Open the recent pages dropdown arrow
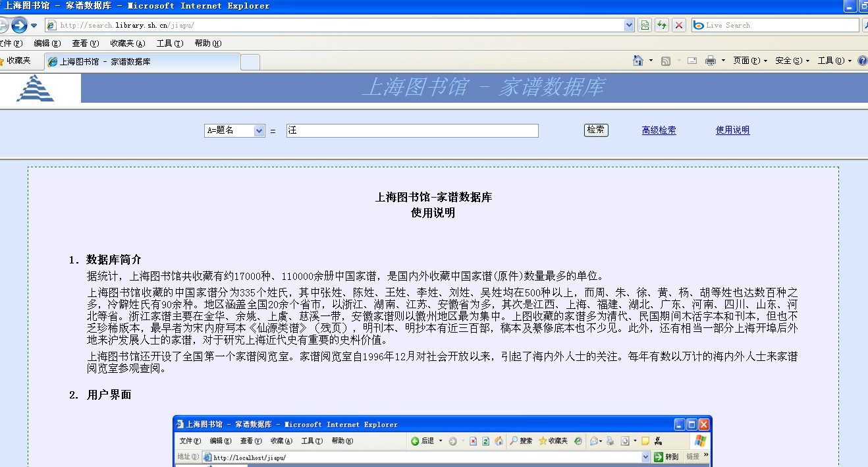Screen dimensions: 868x467 [34, 26]
